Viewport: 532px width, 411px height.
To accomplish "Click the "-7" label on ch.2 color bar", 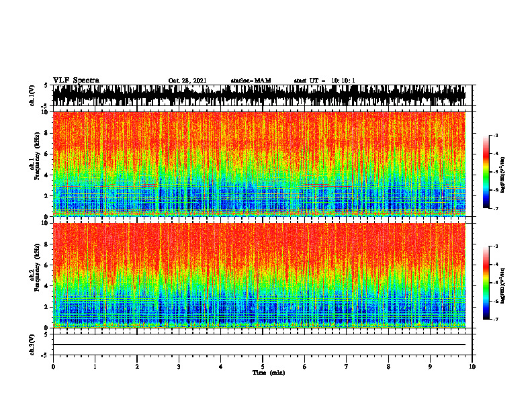I will (x=496, y=319).
